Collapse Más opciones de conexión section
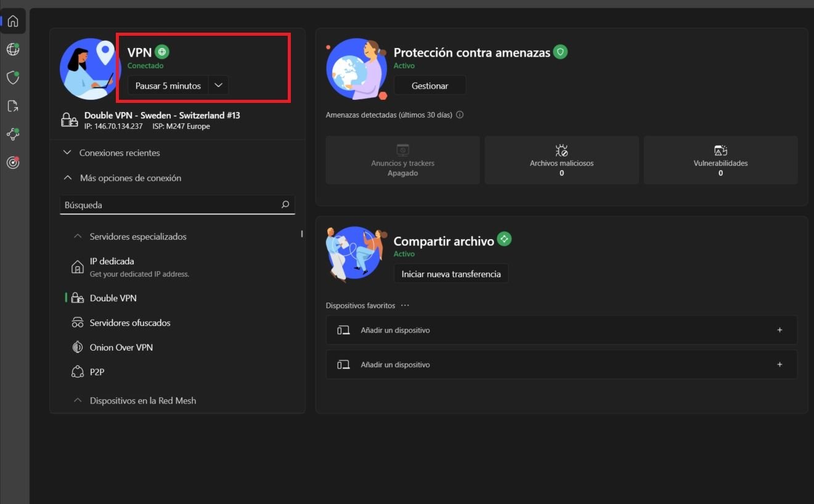The image size is (814, 504). coord(68,178)
